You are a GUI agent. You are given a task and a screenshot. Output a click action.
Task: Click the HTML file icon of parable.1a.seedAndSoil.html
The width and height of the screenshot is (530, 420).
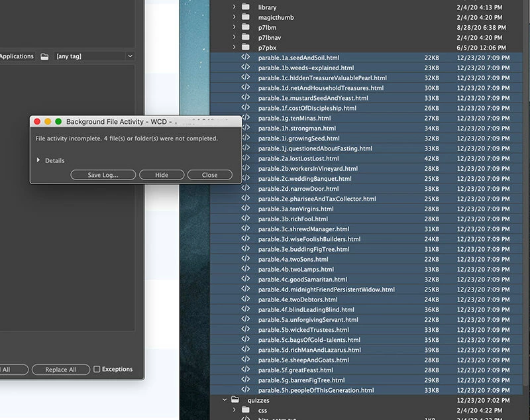[246, 58]
